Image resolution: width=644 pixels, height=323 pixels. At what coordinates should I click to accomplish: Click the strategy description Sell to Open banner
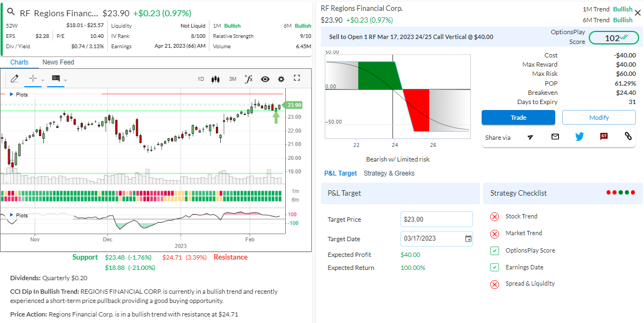click(x=411, y=37)
